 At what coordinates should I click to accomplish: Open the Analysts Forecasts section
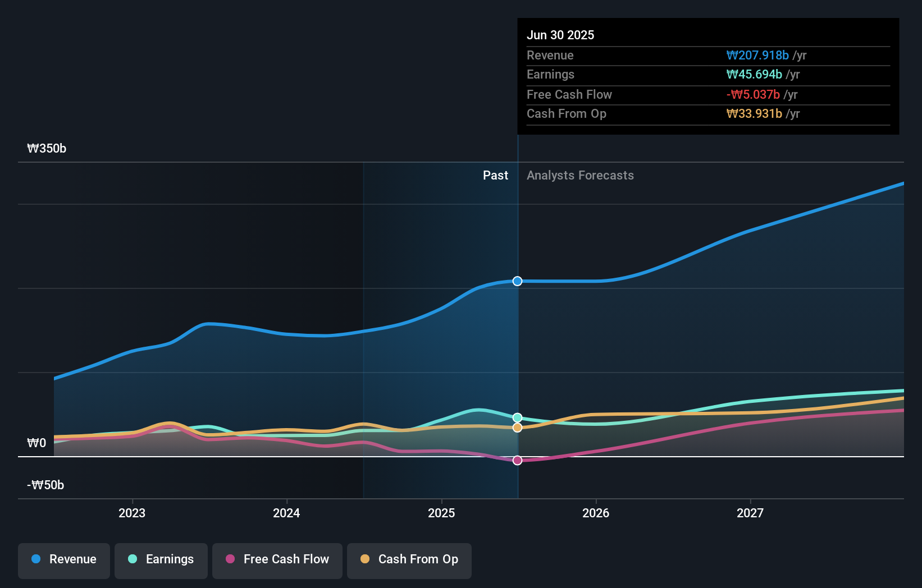tap(580, 175)
